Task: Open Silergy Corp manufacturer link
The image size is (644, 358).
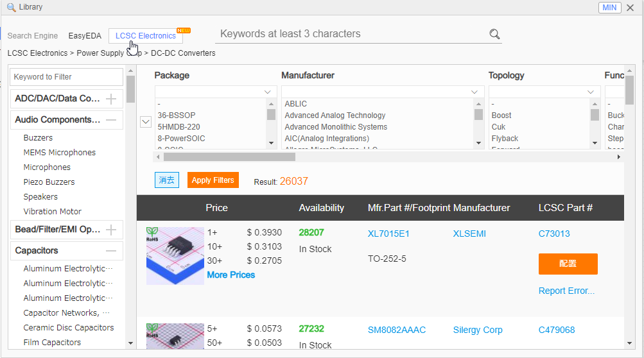Action: pyautogui.click(x=478, y=330)
